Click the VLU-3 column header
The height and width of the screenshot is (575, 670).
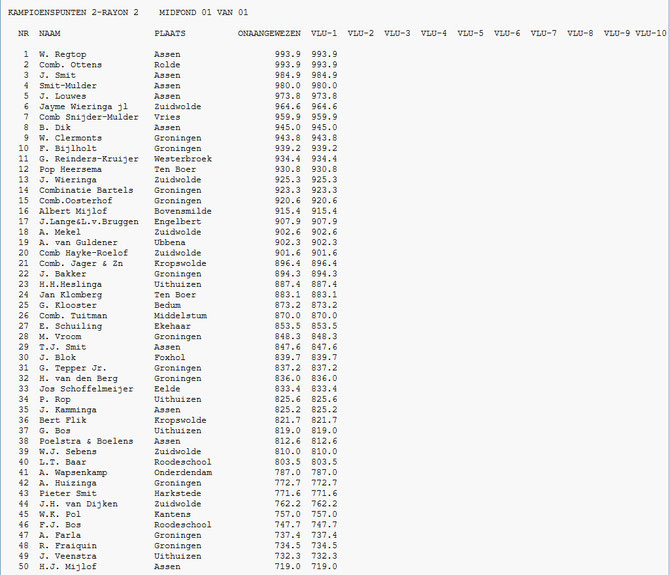(397, 33)
